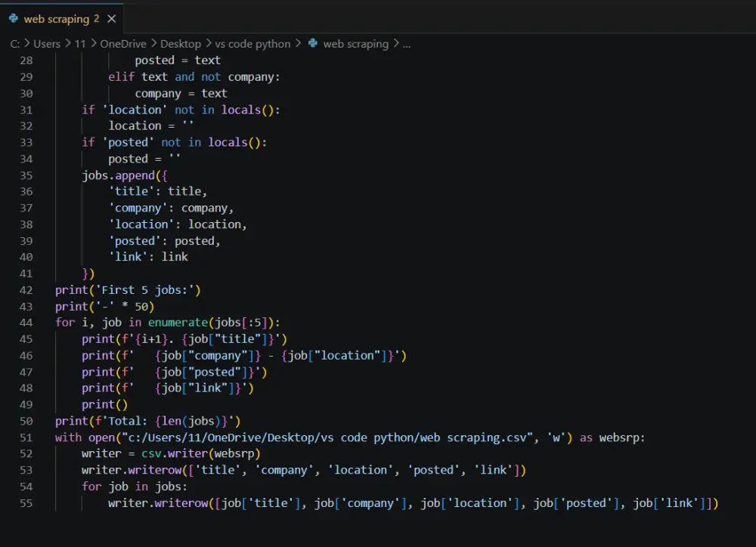The image size is (756, 547).
Task: Click header 'writer.writerow' on line 53
Action: (131, 470)
